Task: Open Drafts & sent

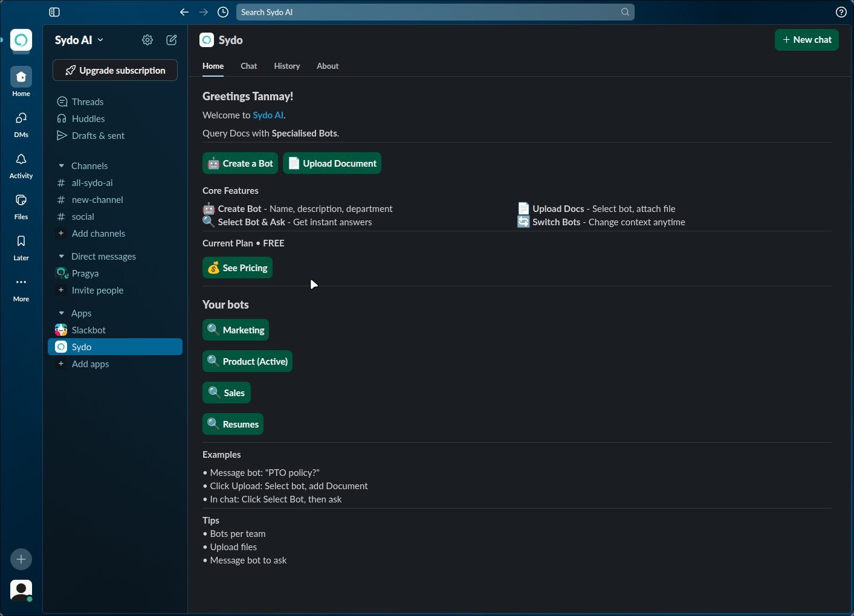Action: pyautogui.click(x=115, y=135)
